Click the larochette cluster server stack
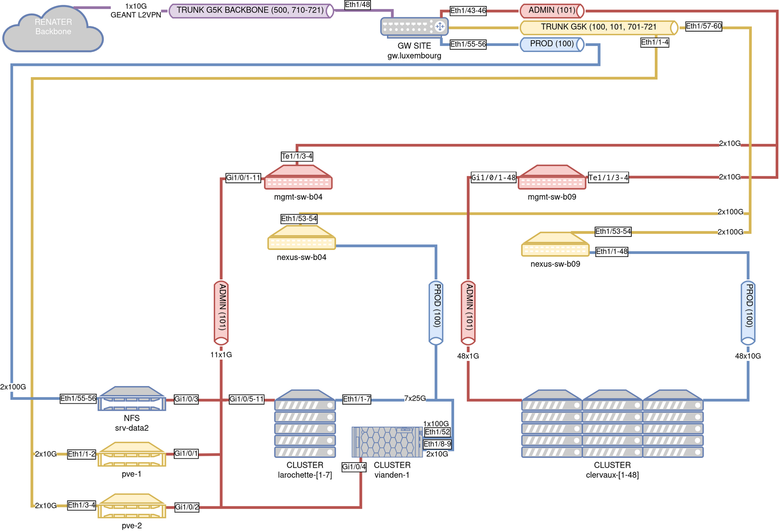Screen dimensions: 780x532 coord(305,424)
